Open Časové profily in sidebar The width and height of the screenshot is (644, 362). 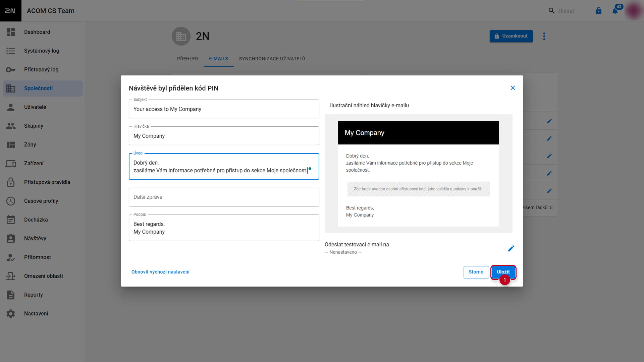click(x=43, y=201)
